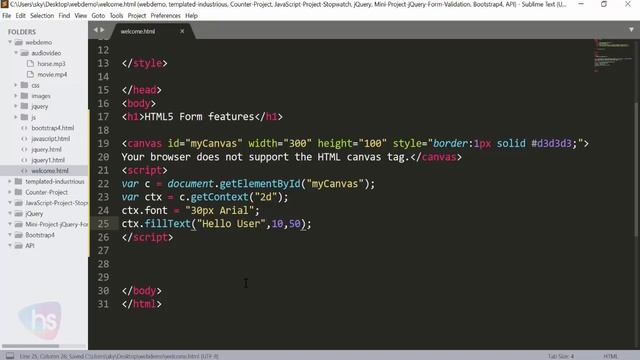Click the minimap code preview
The image size is (640, 360).
click(612, 55)
